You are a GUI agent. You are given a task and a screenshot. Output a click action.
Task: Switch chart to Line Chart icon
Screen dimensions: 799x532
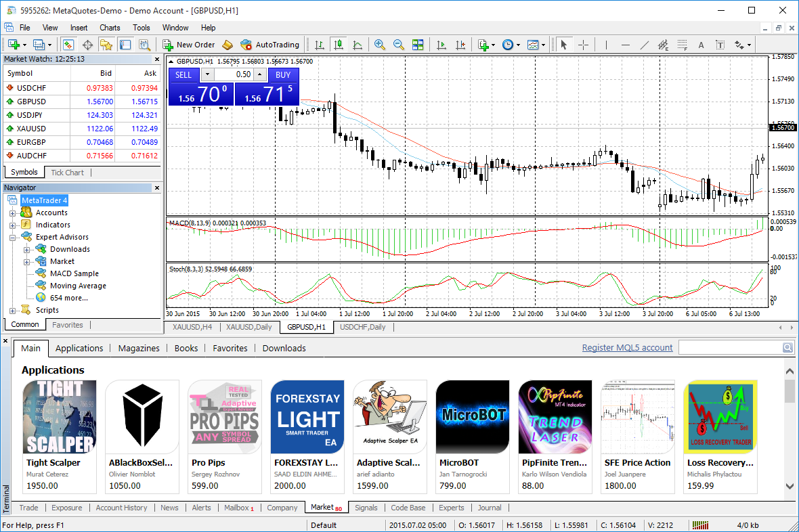point(358,45)
